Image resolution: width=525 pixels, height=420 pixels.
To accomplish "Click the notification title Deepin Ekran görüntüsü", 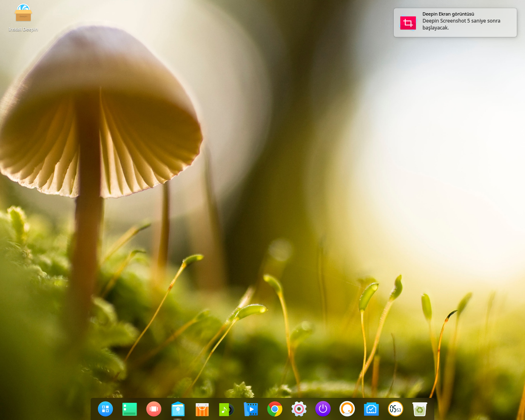I will pos(448,14).
